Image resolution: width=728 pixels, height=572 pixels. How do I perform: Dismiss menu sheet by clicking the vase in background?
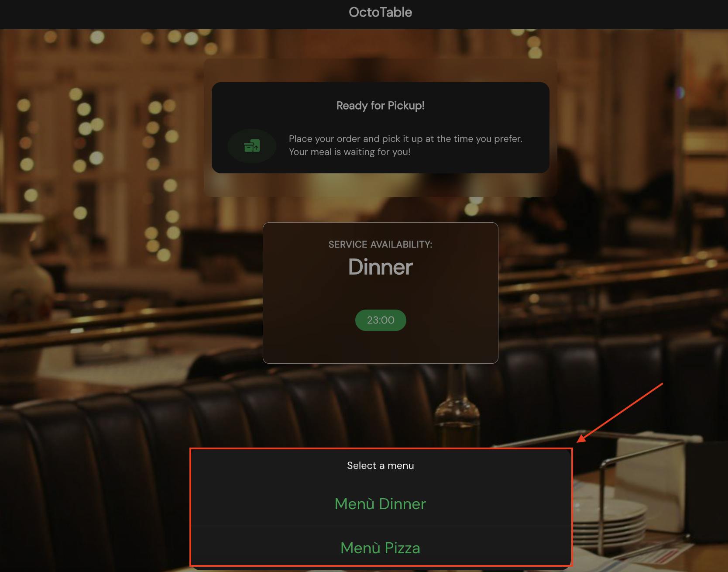24,279
